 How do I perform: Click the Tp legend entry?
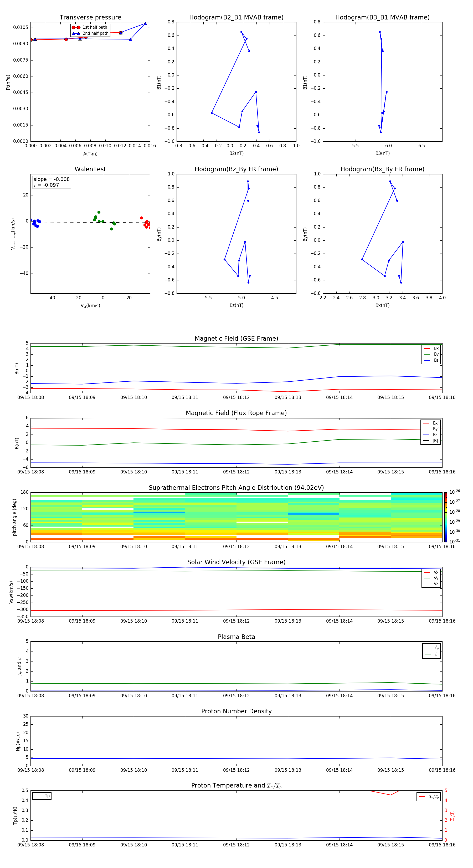point(42,796)
